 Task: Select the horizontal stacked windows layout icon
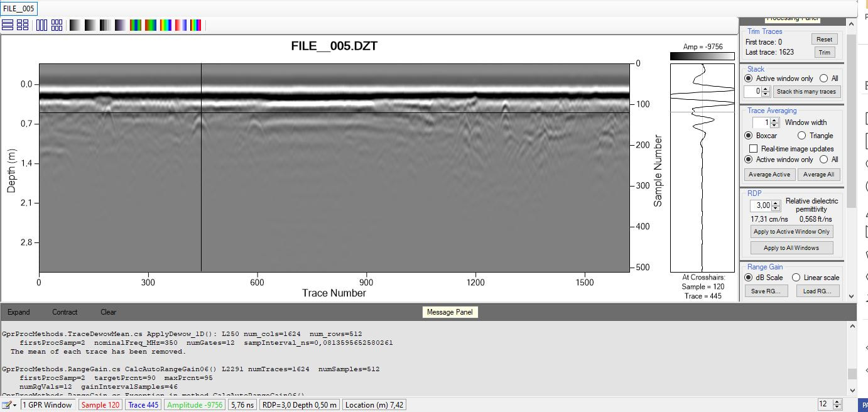(8, 25)
